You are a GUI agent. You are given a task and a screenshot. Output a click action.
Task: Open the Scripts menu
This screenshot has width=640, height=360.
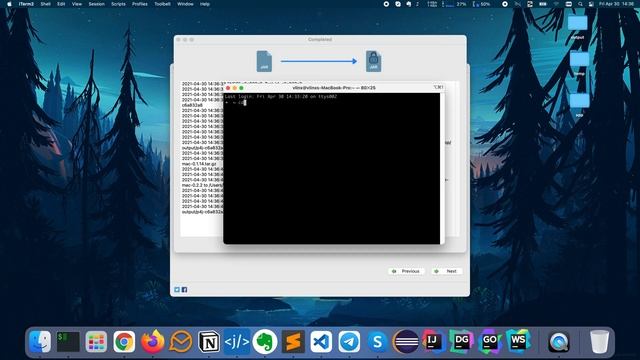[x=118, y=4]
